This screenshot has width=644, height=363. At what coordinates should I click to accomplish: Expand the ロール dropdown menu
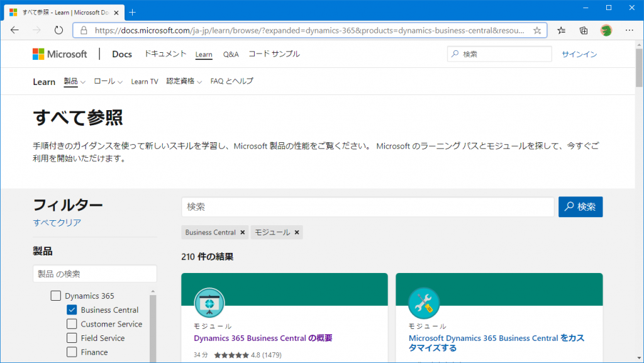click(x=108, y=81)
